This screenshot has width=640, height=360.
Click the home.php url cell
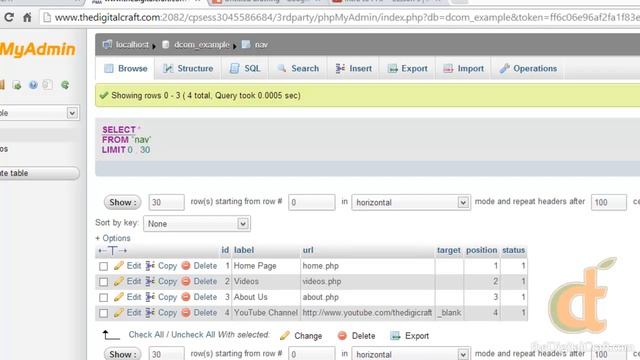320,266
